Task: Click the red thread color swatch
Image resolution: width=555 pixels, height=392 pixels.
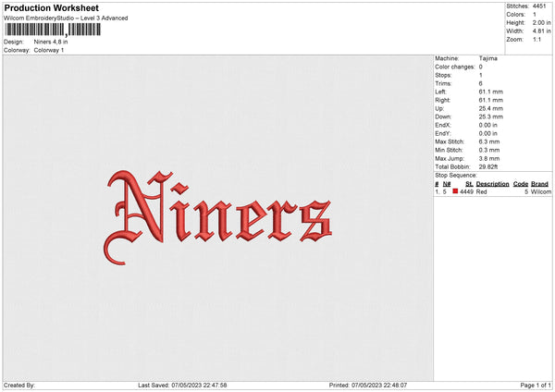Action: click(455, 191)
